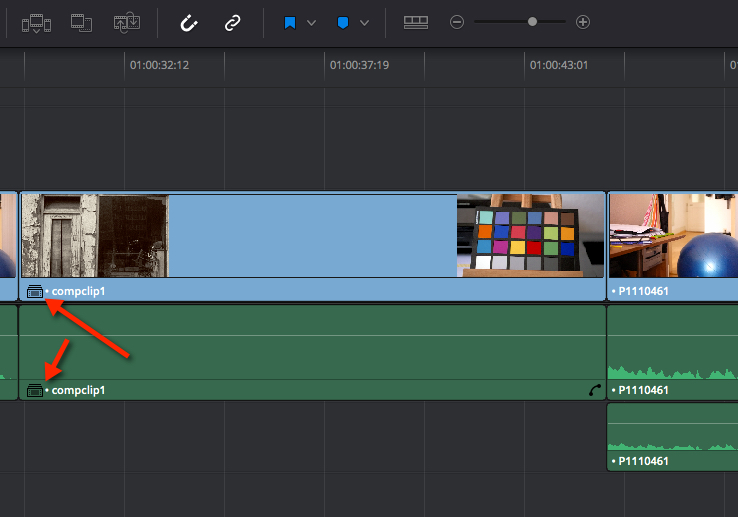
Task: Click the Insert clip edit icon
Action: pyautogui.click(x=35, y=22)
